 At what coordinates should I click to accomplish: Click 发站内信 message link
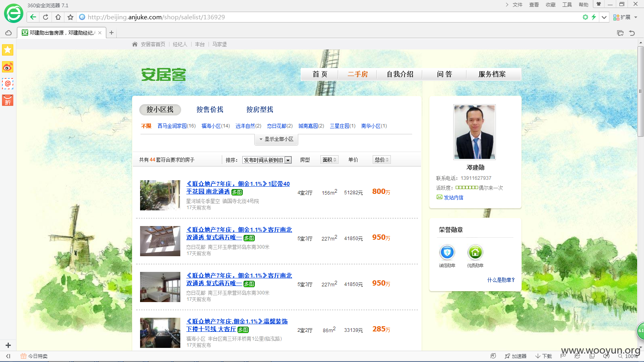(x=453, y=197)
